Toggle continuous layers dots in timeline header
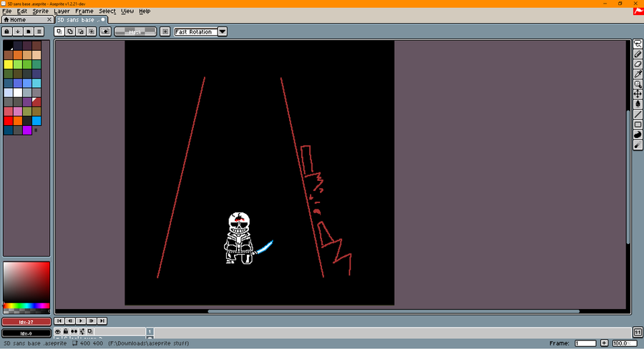This screenshot has width=644, height=349. pos(74,331)
